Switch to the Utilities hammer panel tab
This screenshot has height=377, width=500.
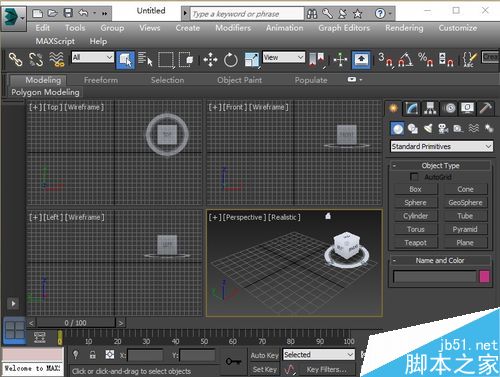coord(486,108)
